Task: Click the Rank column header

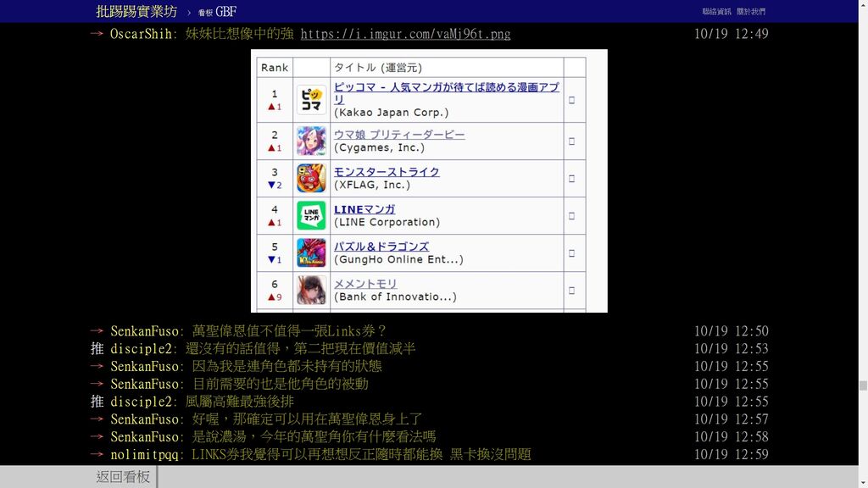Action: point(275,68)
